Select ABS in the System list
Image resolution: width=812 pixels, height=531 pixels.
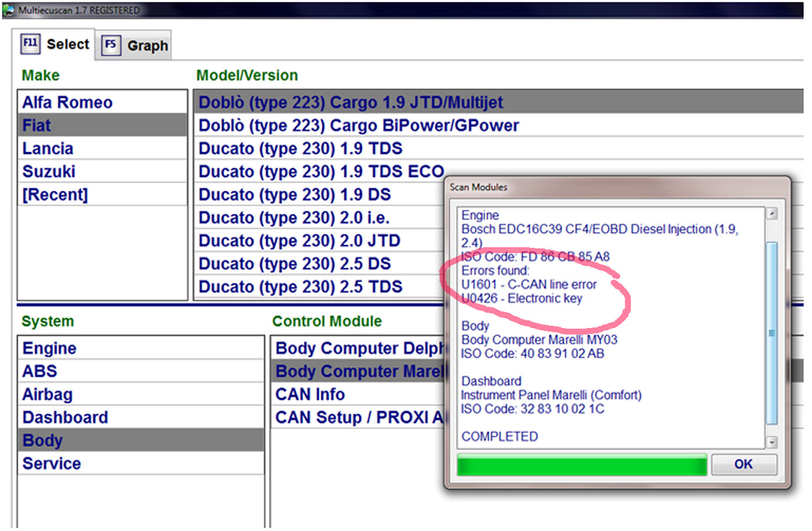[141, 371]
